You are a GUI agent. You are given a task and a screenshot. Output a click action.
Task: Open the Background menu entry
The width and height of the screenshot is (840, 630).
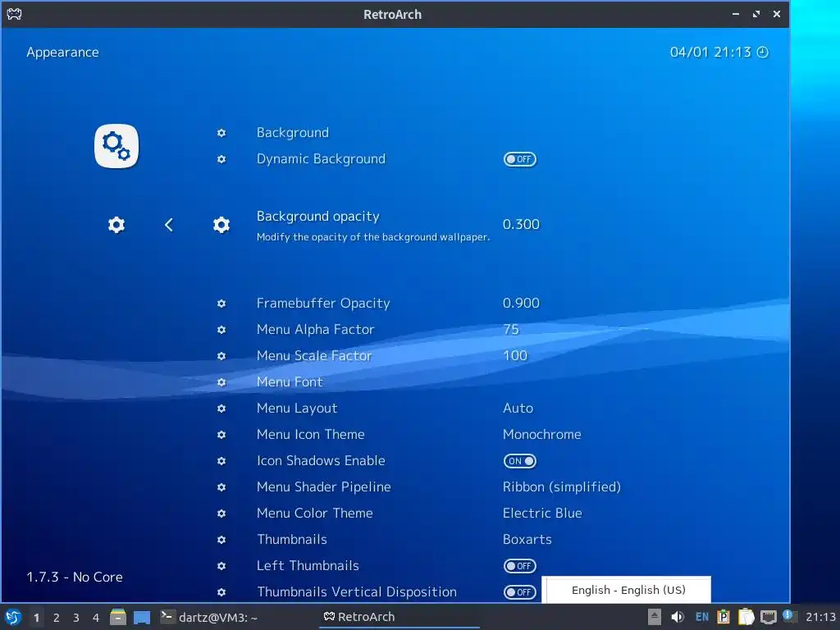click(293, 133)
